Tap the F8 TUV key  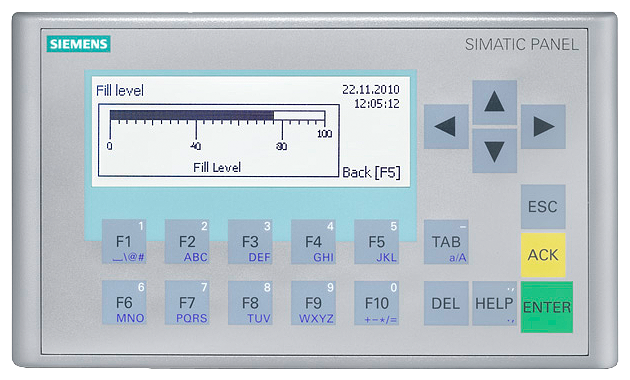250,303
